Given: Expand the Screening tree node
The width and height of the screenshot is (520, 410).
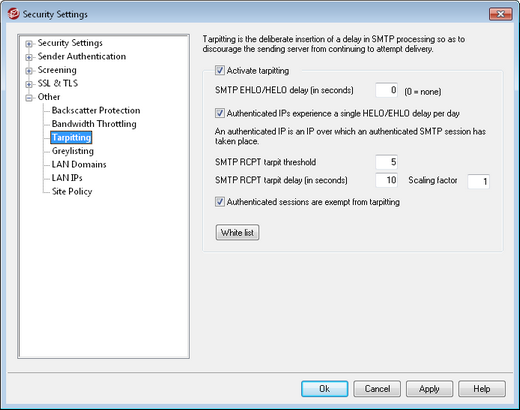Looking at the screenshot, I should (x=29, y=71).
